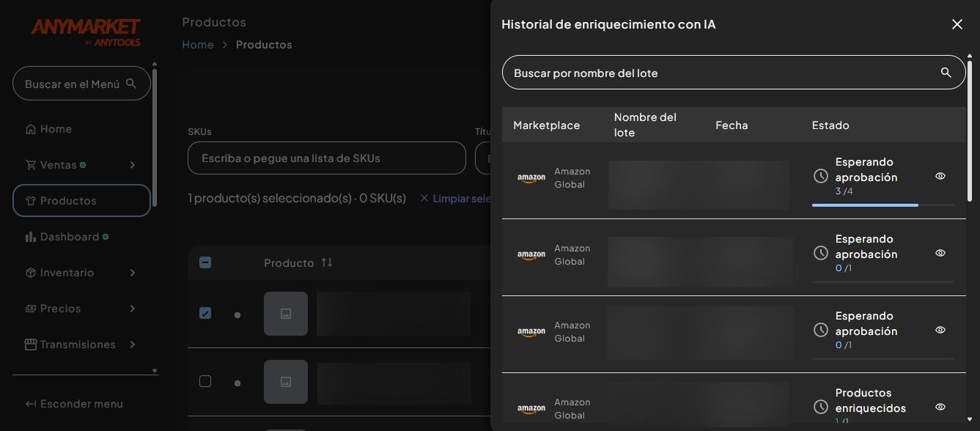
Task: Click the Inventario box icon
Action: coord(31,273)
